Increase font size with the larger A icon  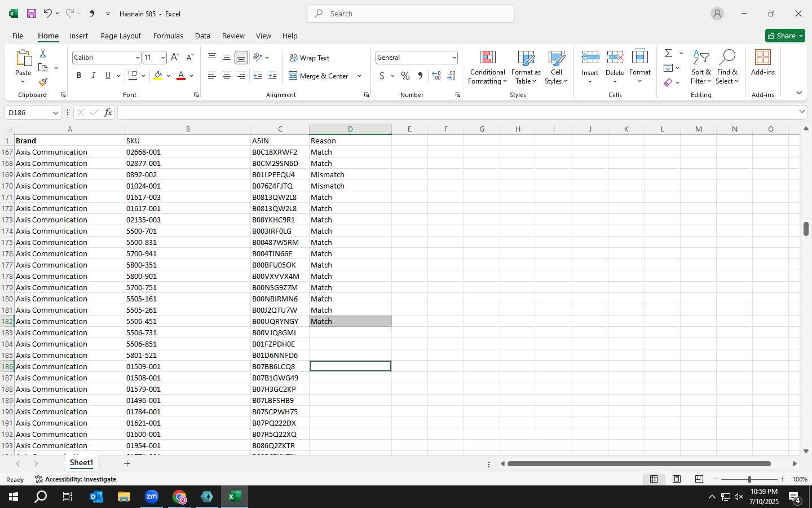point(175,58)
